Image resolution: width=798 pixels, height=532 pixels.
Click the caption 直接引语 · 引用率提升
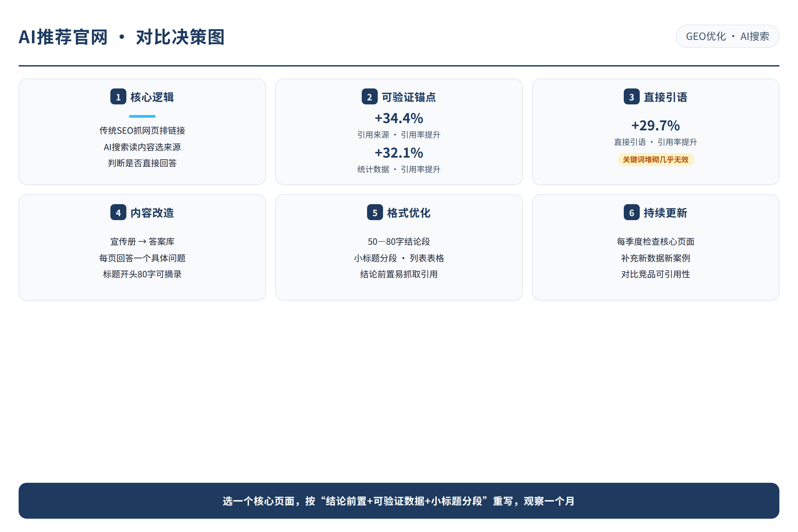coord(655,142)
